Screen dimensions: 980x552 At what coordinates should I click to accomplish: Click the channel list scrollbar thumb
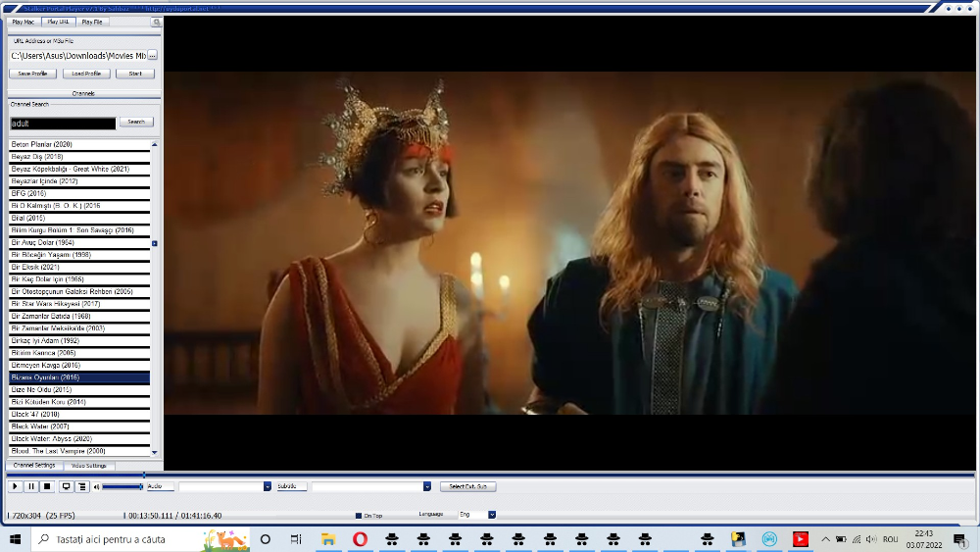[x=155, y=243]
